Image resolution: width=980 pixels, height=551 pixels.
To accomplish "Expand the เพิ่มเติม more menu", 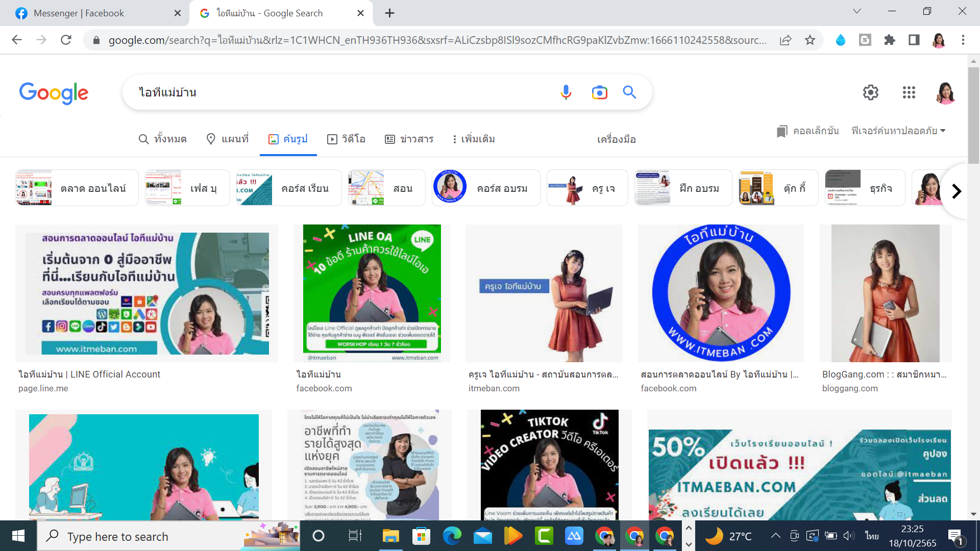I will [x=473, y=139].
